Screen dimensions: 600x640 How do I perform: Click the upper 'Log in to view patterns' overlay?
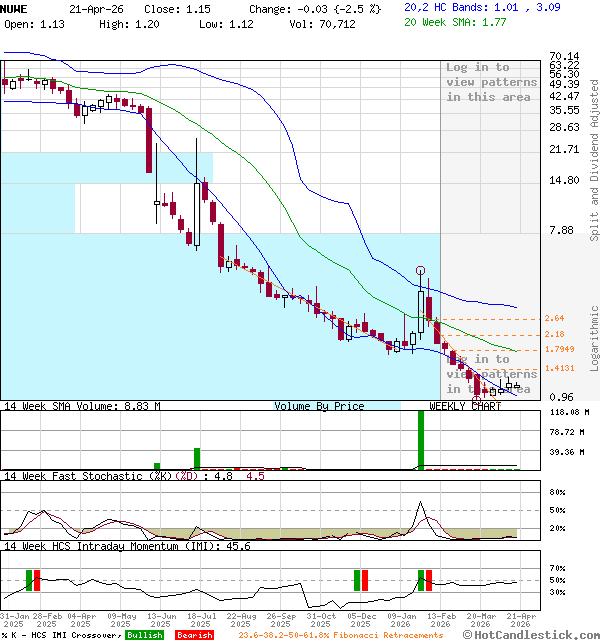point(491,82)
